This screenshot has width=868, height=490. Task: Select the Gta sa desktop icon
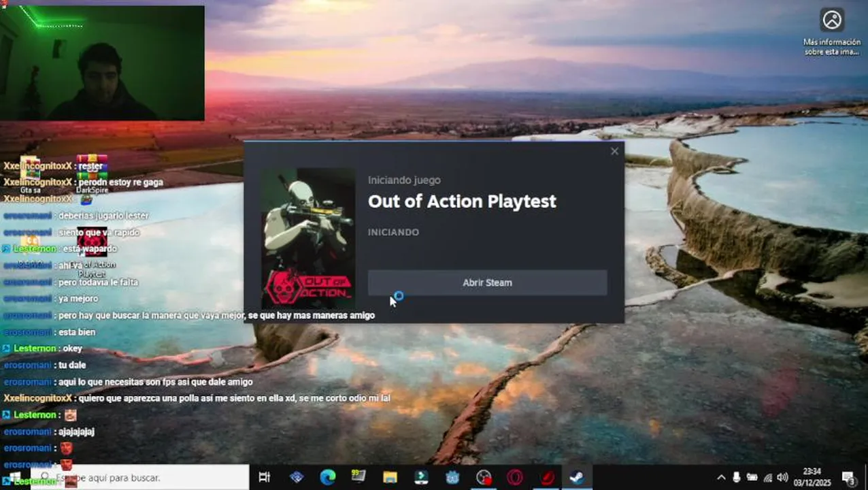[x=30, y=176]
